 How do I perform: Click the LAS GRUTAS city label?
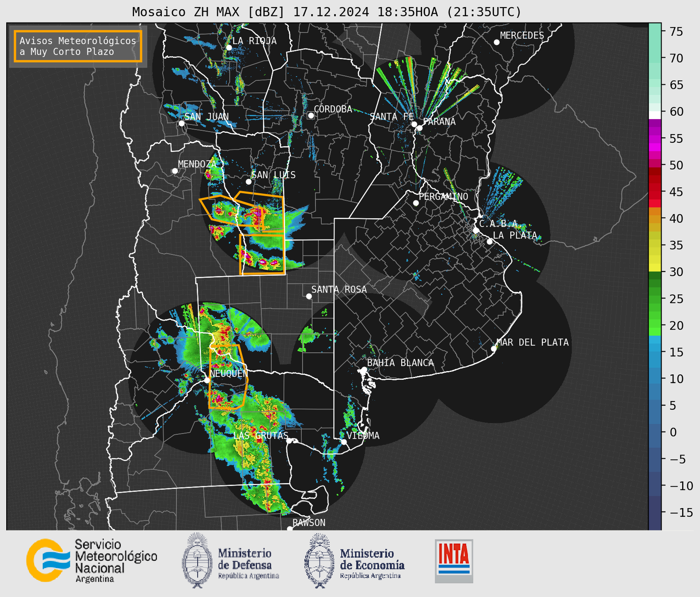click(261, 436)
